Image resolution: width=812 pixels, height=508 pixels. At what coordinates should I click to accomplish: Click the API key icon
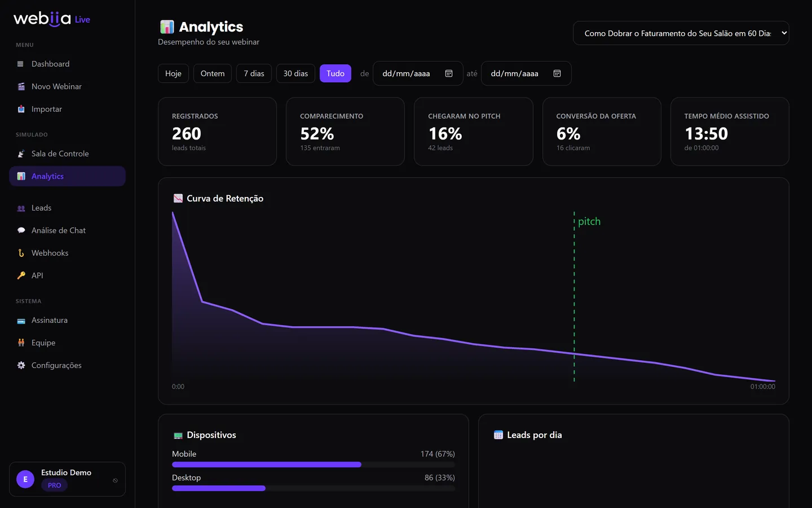(21, 275)
